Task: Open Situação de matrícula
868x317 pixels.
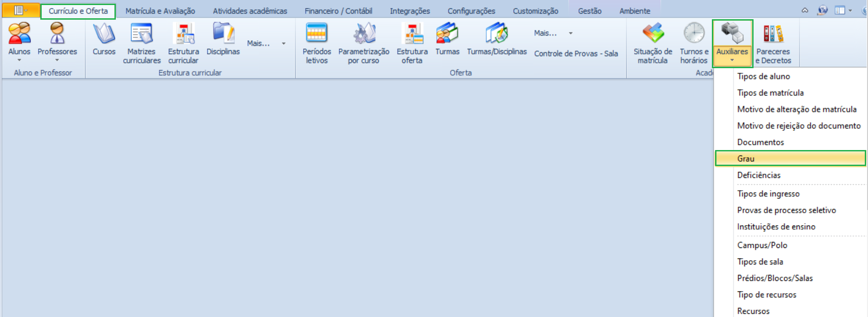Action: pos(653,43)
